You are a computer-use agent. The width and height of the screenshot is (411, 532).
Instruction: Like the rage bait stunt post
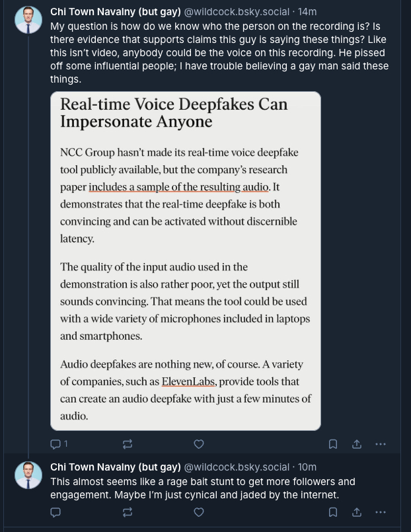199,512
